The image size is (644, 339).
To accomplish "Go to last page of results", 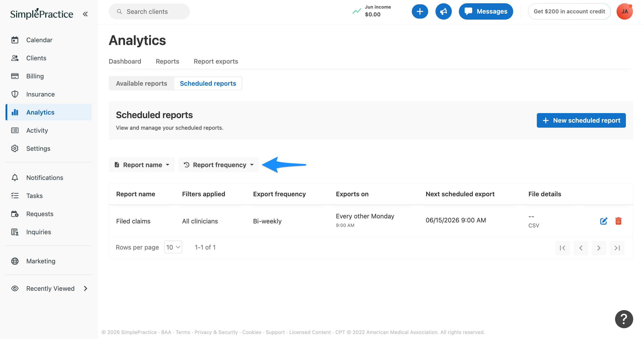I will coord(617,248).
